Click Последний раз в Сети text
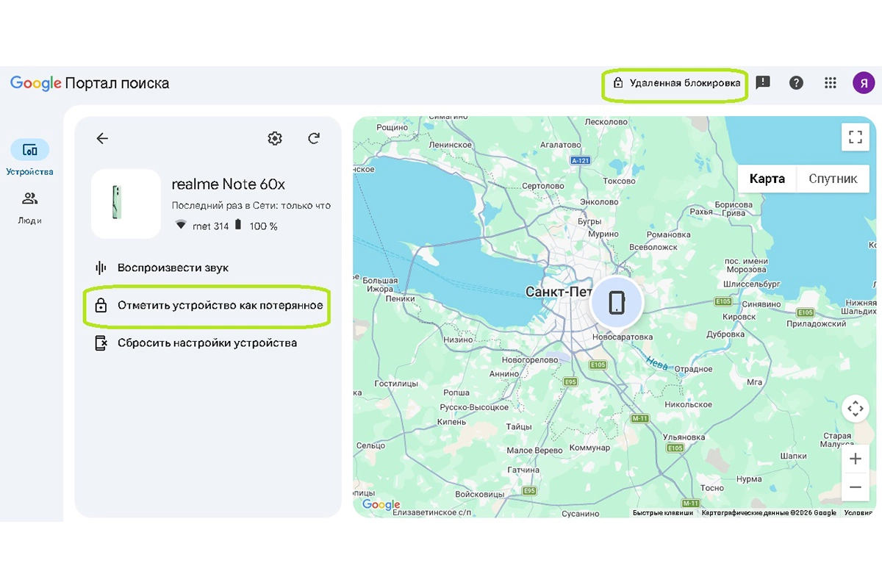 pyautogui.click(x=251, y=206)
